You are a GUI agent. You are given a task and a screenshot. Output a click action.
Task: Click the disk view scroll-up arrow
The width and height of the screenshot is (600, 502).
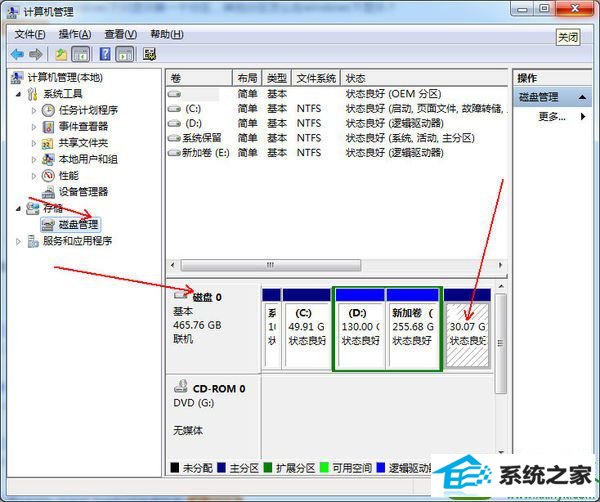tap(501, 286)
